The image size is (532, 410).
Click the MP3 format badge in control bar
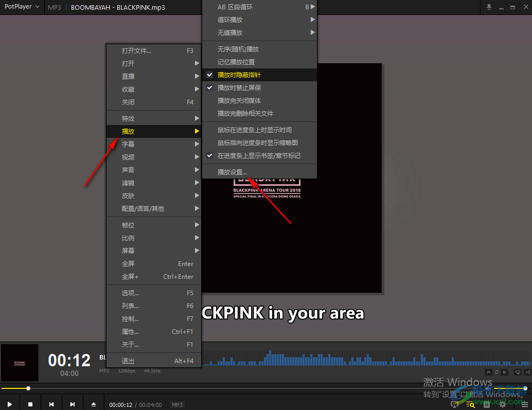point(177,404)
